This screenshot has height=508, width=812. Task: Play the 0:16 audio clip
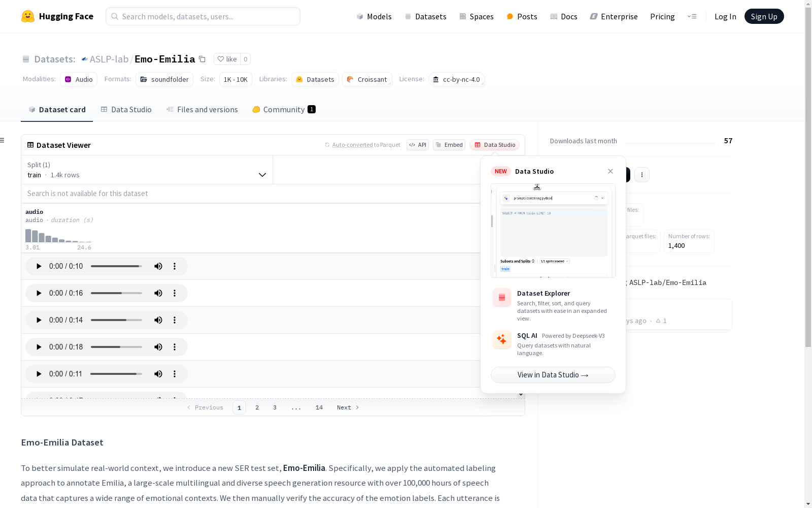click(39, 293)
